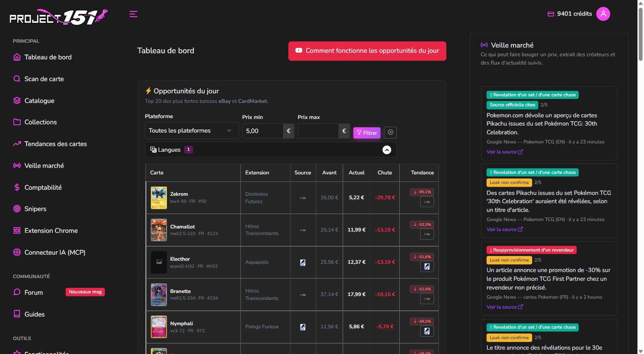Click the eBay link in subtitle

[225, 101]
